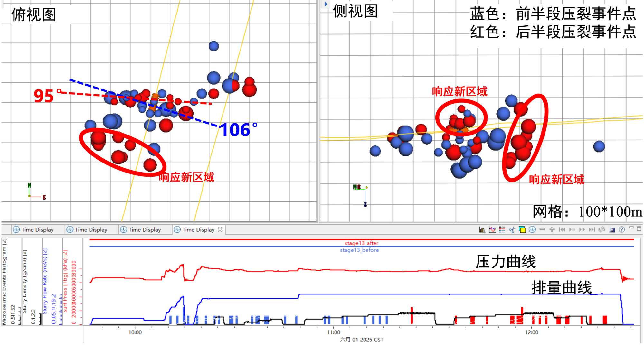Select the stage13_before blue interval bar
The width and height of the screenshot is (644, 345).
click(361, 247)
